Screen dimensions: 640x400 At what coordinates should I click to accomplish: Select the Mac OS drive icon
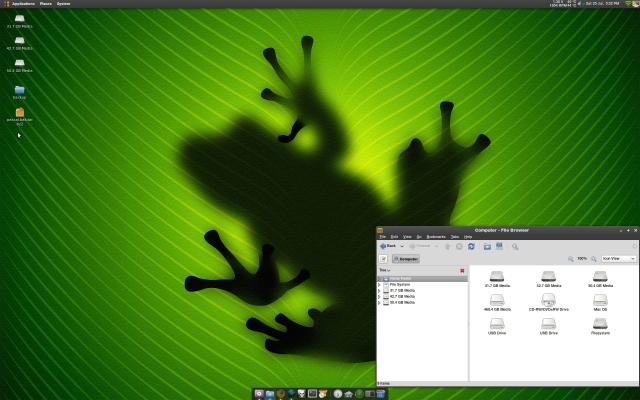click(x=600, y=302)
